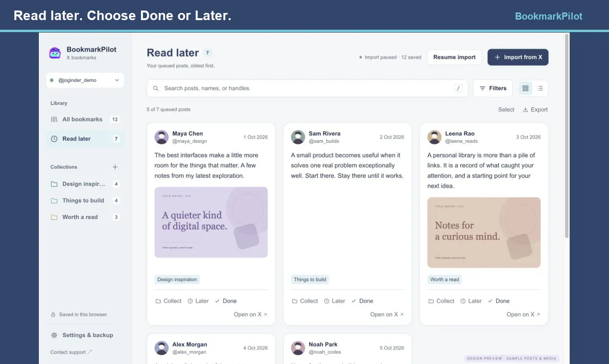609x364 pixels.
Task: Click the BookmarkPilot robot logo icon
Action: click(x=55, y=53)
